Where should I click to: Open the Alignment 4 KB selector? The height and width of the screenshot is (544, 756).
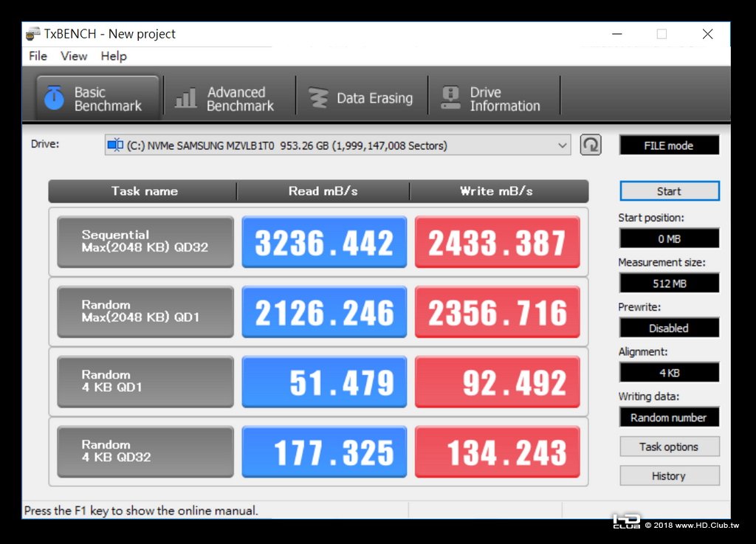(x=669, y=373)
